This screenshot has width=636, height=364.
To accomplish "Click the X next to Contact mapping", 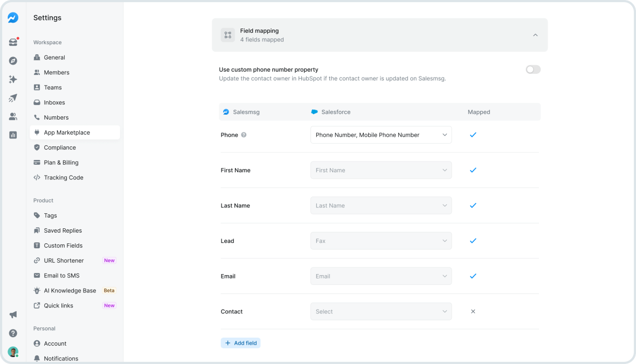I will click(x=473, y=311).
